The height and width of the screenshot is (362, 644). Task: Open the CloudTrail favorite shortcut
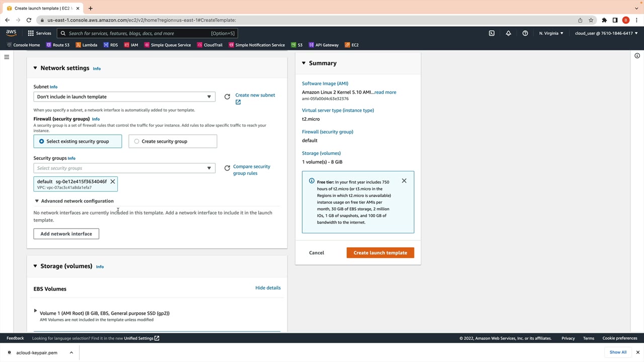(210, 45)
